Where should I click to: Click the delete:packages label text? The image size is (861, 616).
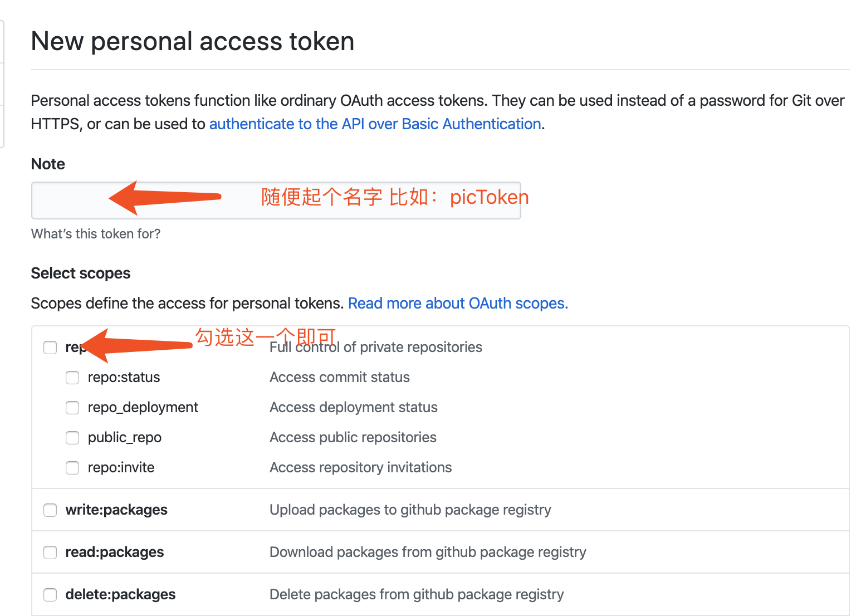120,594
